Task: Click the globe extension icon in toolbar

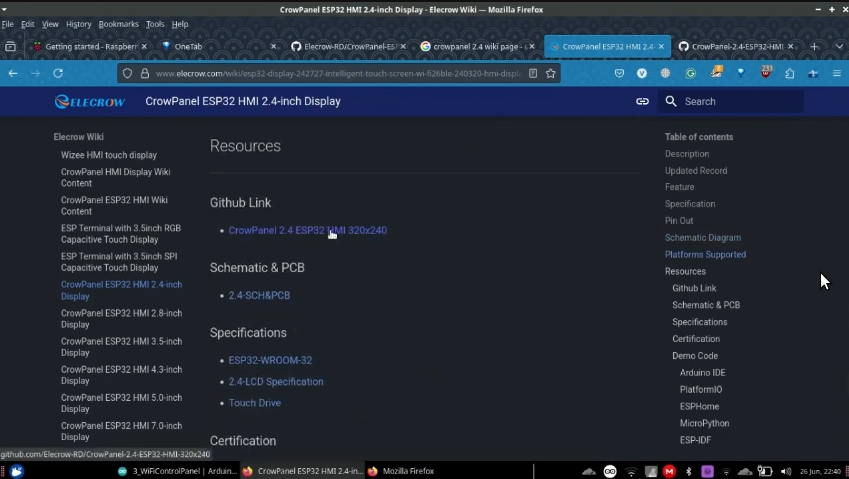Action: coord(665,73)
